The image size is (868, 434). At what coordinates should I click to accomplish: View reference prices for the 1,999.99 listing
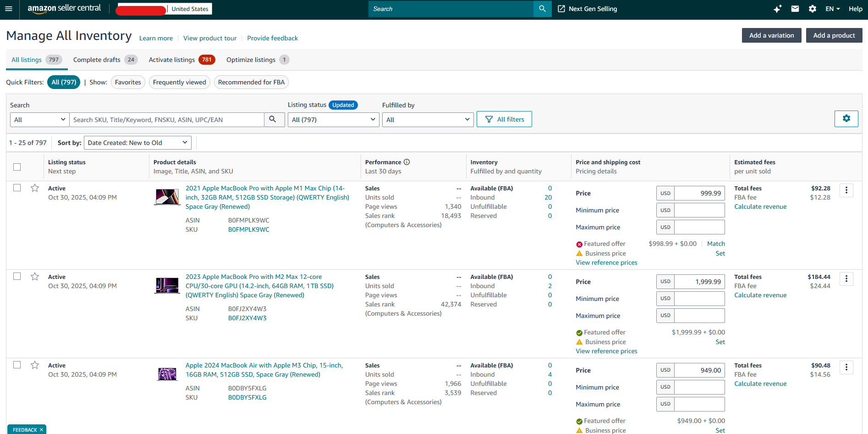coord(606,351)
